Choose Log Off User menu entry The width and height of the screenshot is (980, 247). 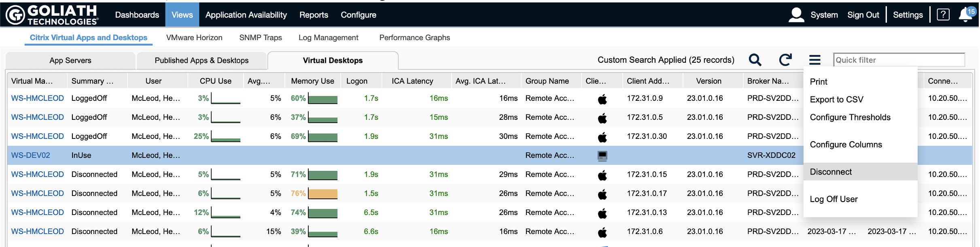(x=834, y=199)
